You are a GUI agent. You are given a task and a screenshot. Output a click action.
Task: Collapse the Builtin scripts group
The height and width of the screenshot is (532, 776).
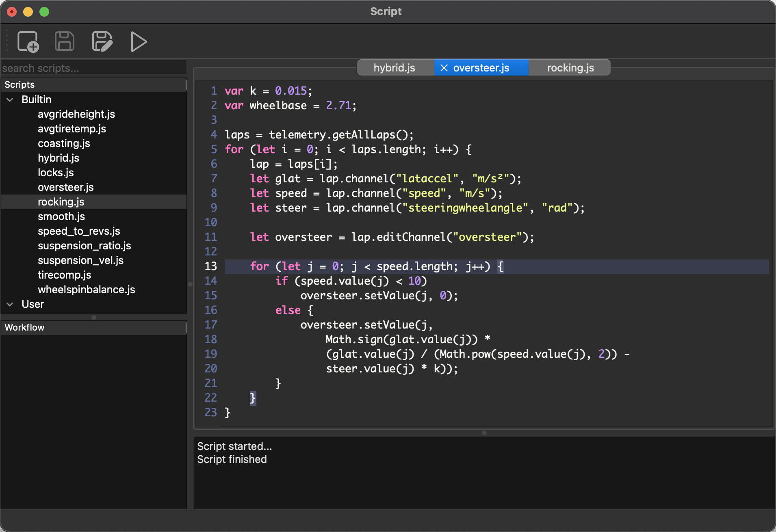pyautogui.click(x=10, y=99)
